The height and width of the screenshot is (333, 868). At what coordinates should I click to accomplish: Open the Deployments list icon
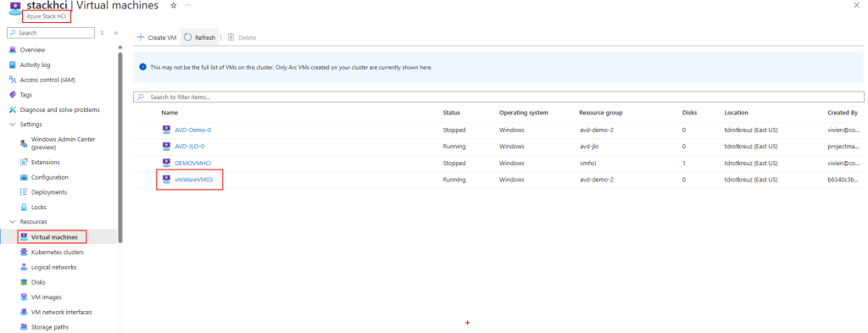click(24, 192)
